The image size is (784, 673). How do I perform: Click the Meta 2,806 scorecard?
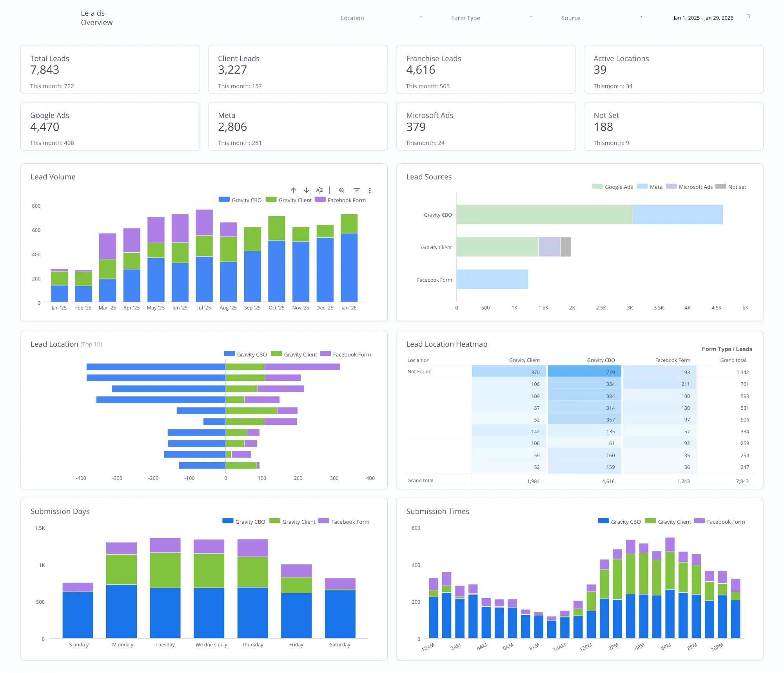point(298,127)
